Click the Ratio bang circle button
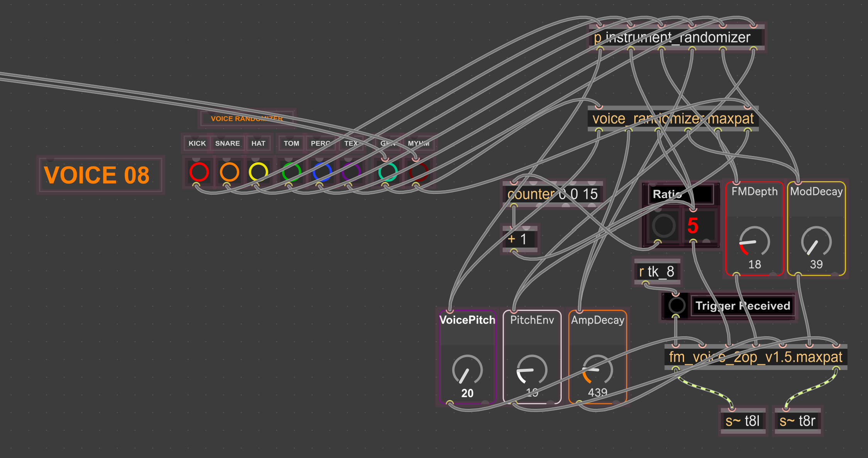 pyautogui.click(x=664, y=226)
